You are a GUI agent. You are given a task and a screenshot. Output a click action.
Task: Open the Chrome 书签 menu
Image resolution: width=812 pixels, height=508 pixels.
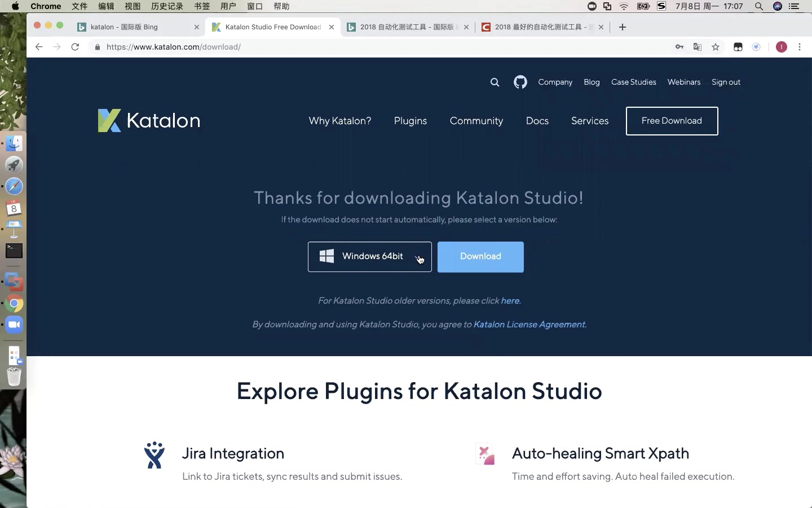[202, 6]
